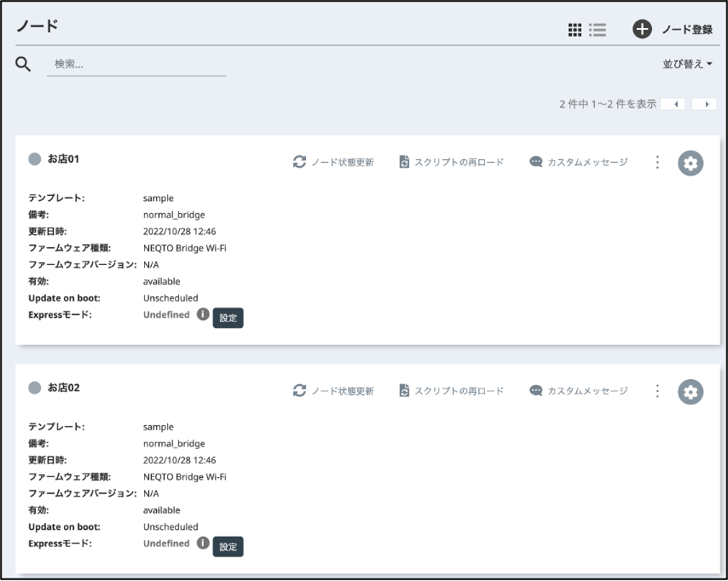728x581 pixels.
Task: Reload script for お店02
Action: coord(451,391)
